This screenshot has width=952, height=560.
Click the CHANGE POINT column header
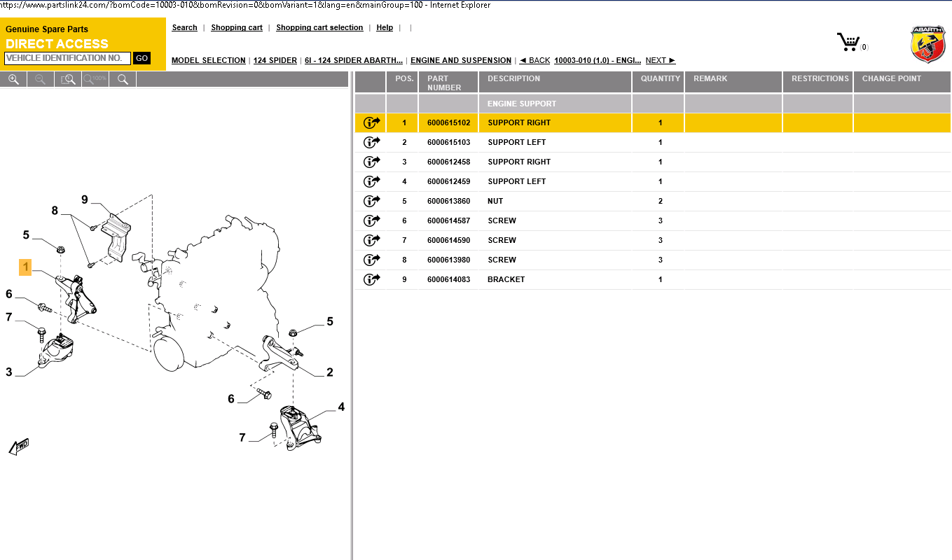(x=902, y=83)
